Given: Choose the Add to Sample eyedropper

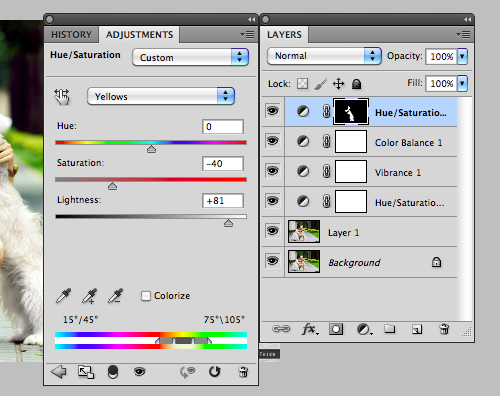Looking at the screenshot, I should pos(89,296).
